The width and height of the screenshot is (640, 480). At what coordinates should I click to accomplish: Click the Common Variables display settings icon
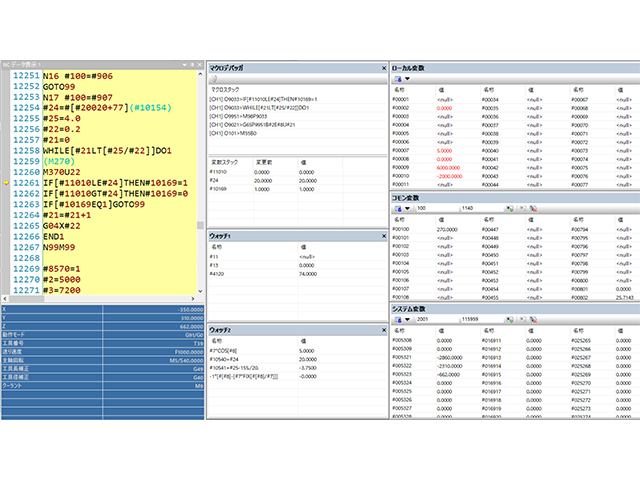398,209
